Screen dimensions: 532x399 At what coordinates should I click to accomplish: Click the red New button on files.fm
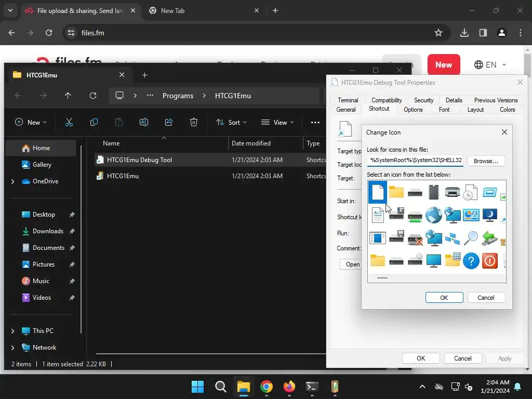tap(444, 64)
